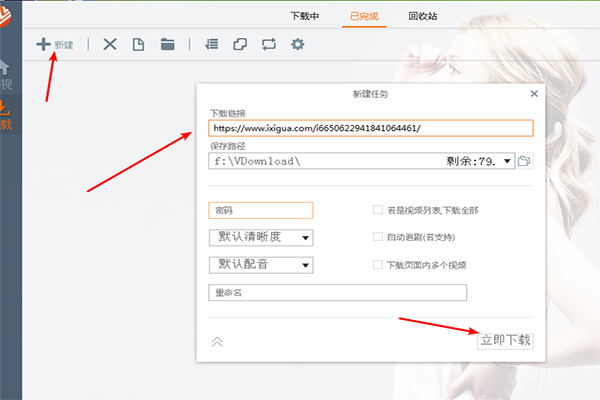Click the sort list icon in toolbar

tap(211, 44)
